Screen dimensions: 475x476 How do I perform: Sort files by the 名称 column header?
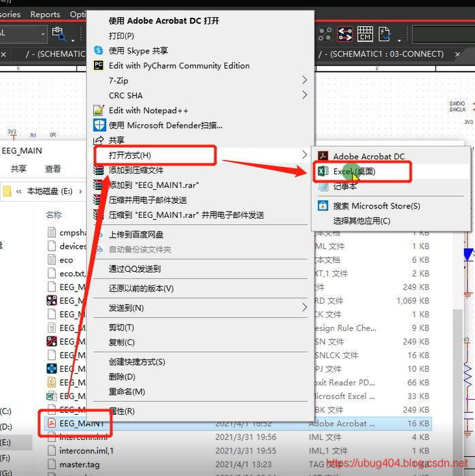click(x=54, y=215)
